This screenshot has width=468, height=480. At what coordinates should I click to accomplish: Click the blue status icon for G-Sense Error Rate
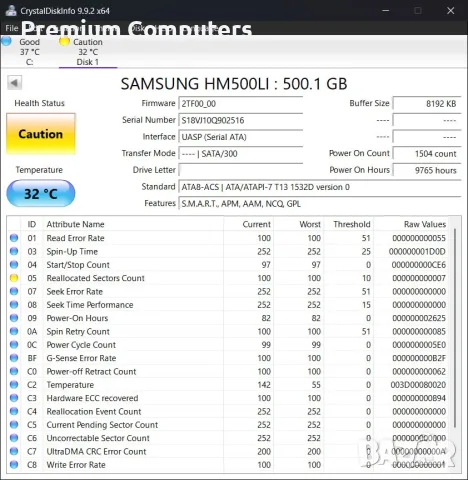14,358
